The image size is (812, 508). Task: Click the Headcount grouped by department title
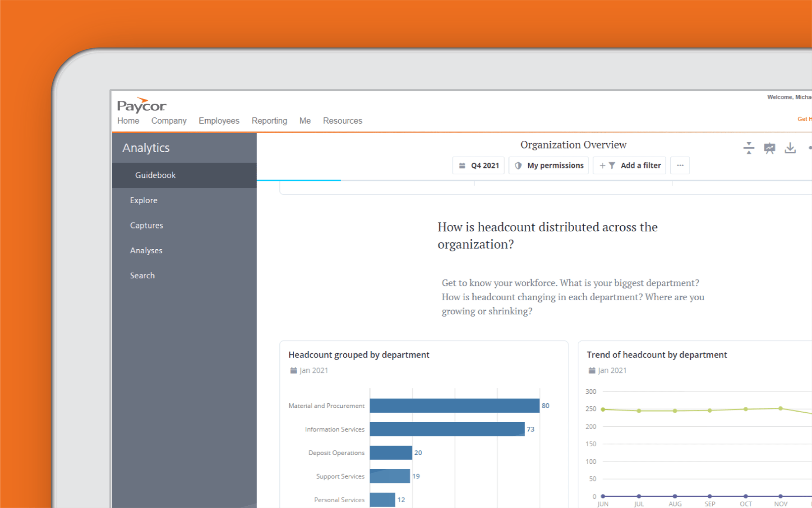359,354
